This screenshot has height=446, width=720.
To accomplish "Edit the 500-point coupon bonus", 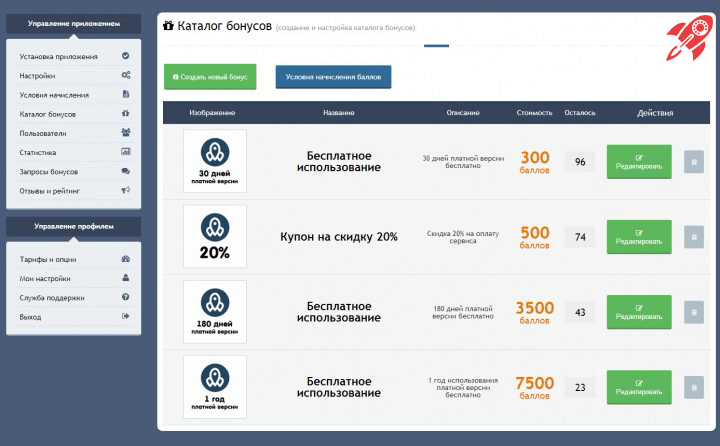I will (639, 237).
